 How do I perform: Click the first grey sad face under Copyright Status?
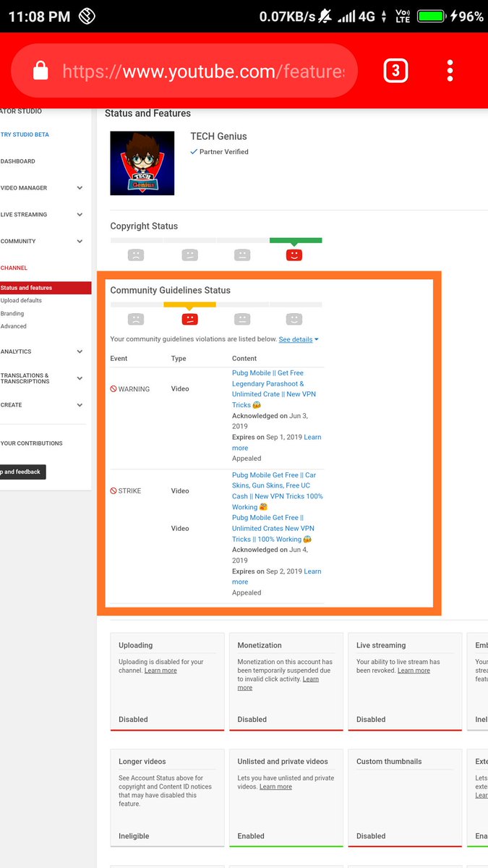(136, 255)
